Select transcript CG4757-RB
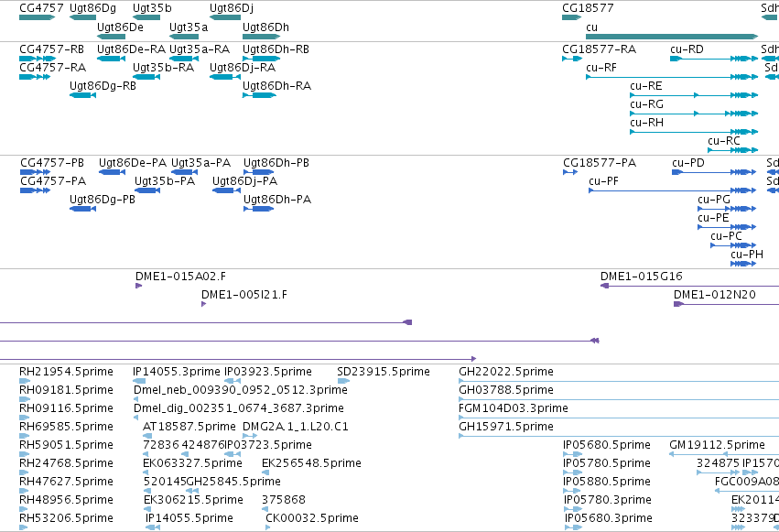Viewport: 779px width, 532px height. pyautogui.click(x=51, y=49)
